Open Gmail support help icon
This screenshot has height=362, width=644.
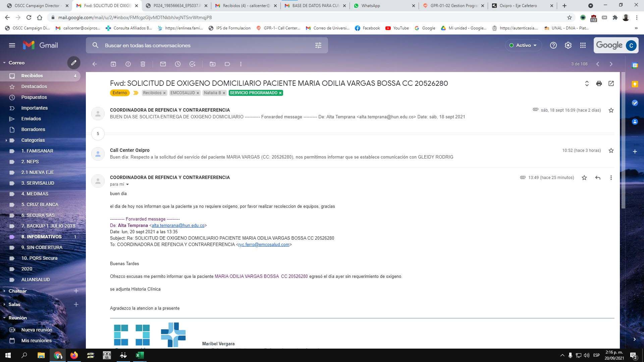pos(553,45)
